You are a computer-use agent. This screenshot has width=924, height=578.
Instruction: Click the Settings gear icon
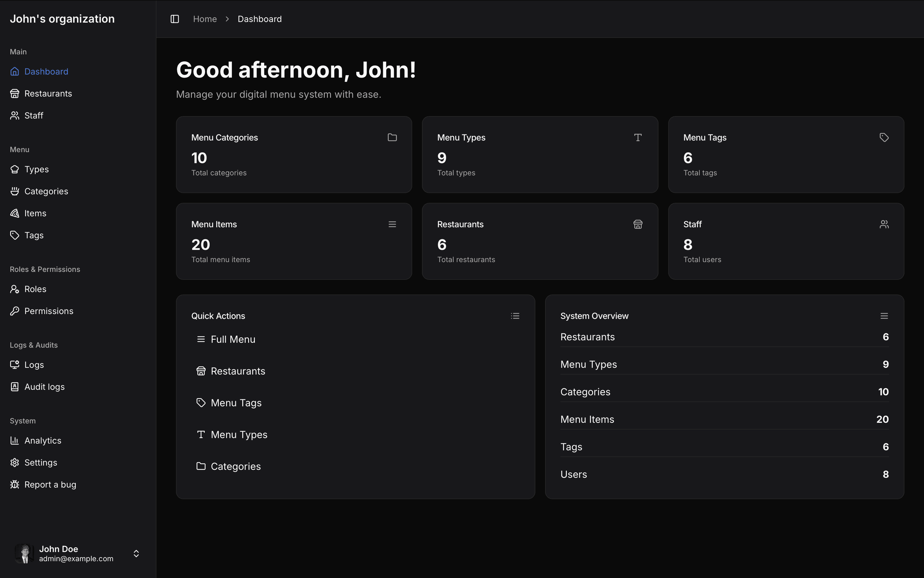coord(15,462)
